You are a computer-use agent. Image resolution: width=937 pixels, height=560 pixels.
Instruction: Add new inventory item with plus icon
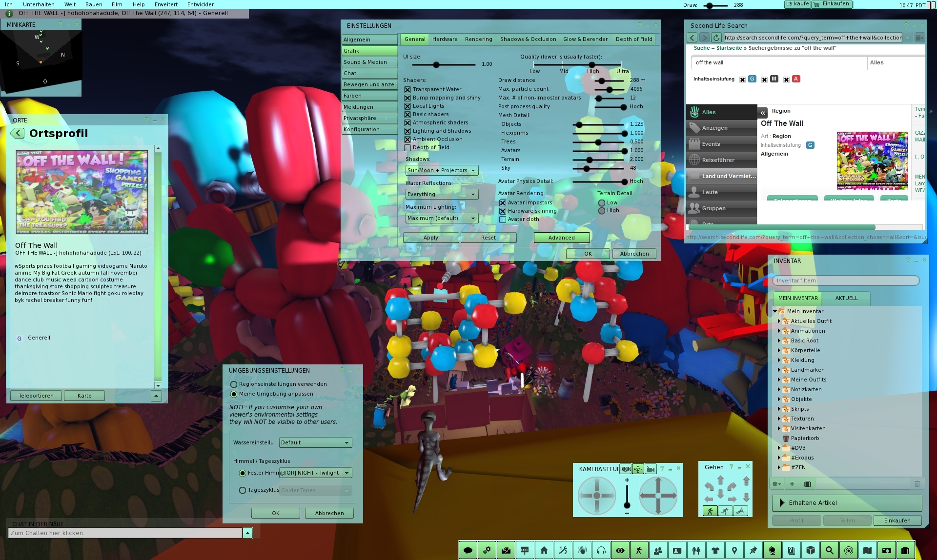792,484
